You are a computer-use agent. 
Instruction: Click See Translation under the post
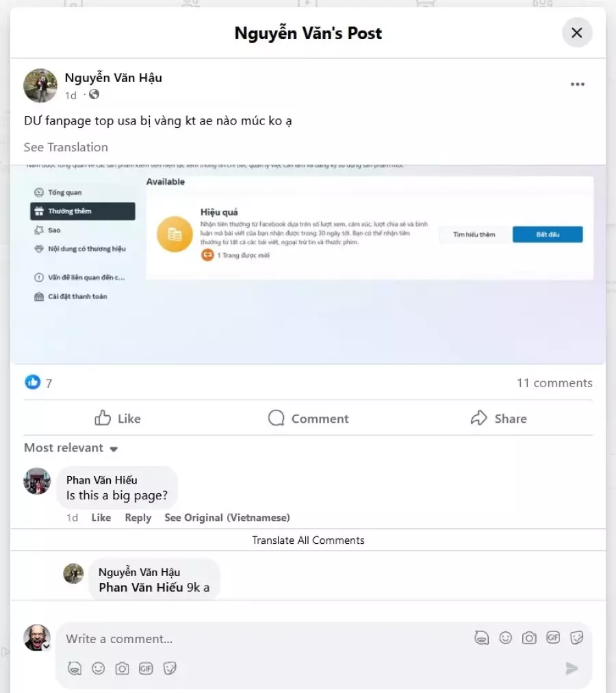coord(66,147)
